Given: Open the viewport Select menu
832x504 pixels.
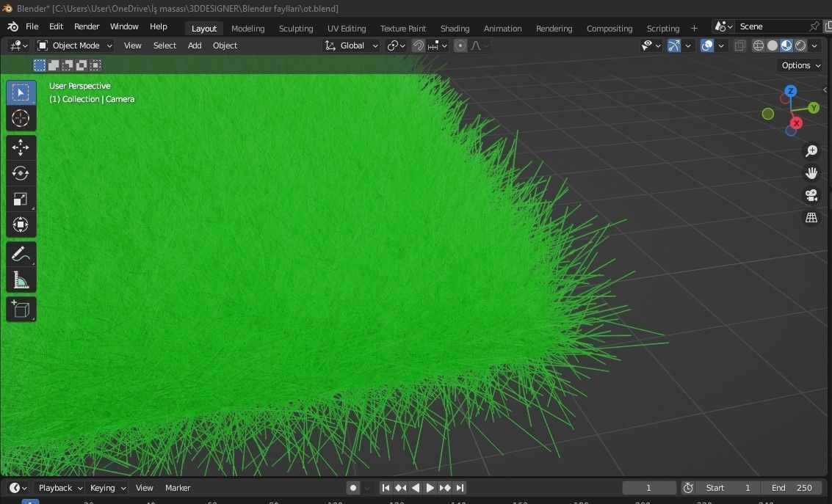Looking at the screenshot, I should coord(164,45).
